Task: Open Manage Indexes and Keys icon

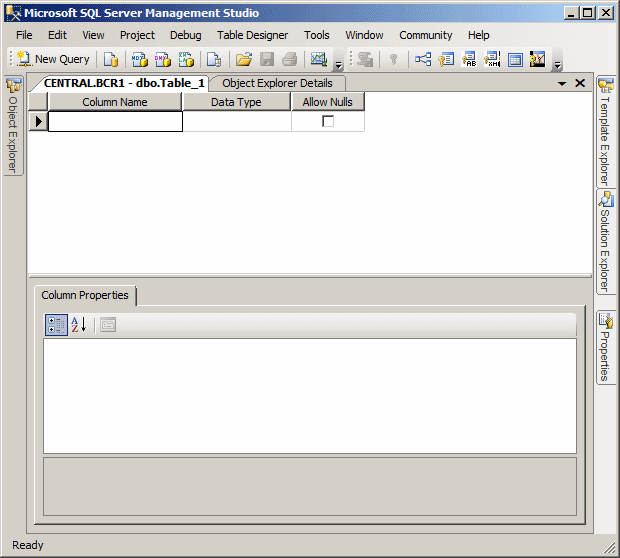Action: [446, 59]
